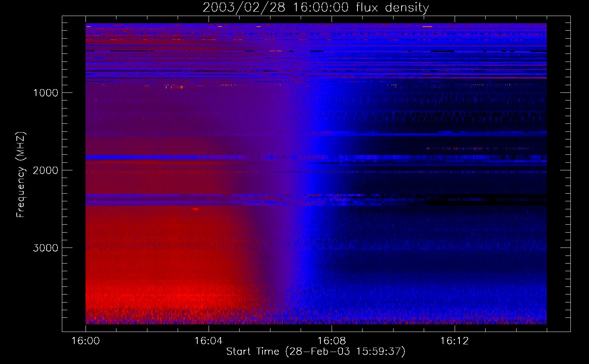Image resolution: width=589 pixels, height=364 pixels.
Task: Click the 3000 frequency tick label
Action: coord(46,248)
